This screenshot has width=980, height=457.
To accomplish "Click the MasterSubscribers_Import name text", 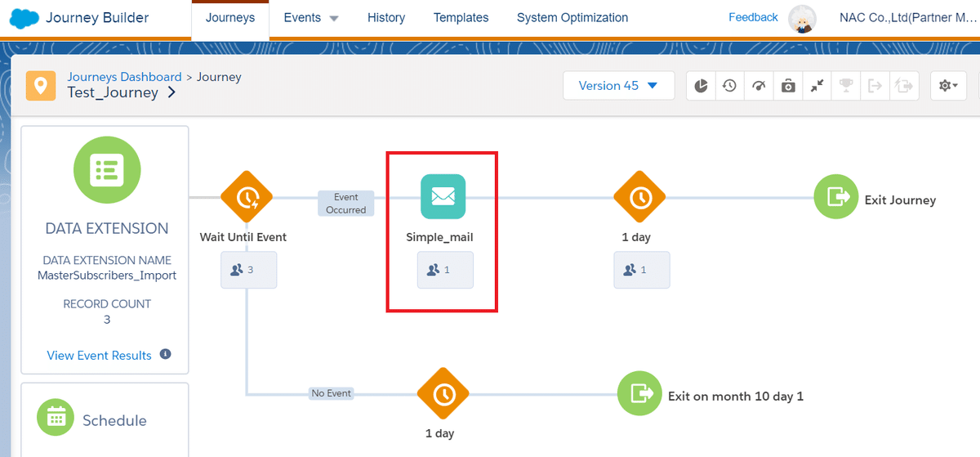I will 107,276.
